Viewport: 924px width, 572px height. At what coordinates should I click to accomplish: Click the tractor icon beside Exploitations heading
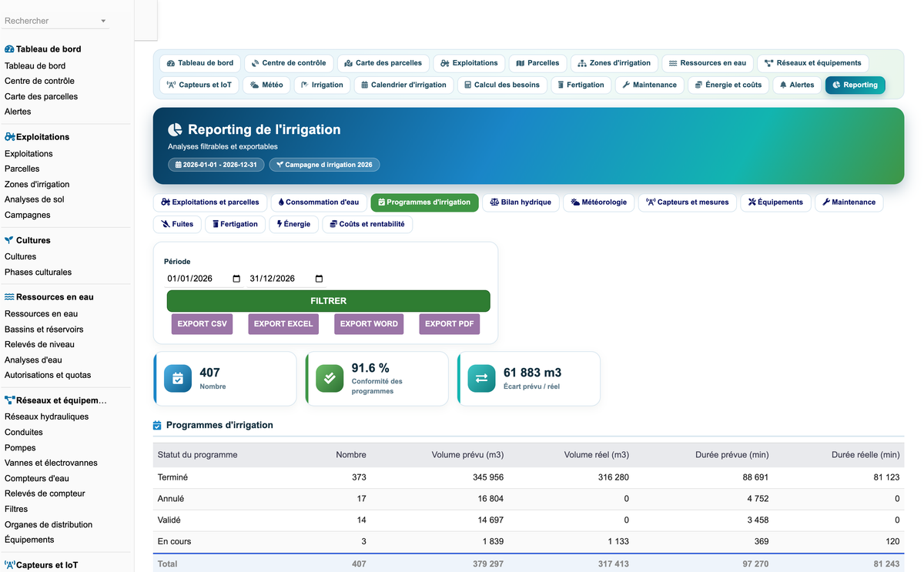pos(10,136)
